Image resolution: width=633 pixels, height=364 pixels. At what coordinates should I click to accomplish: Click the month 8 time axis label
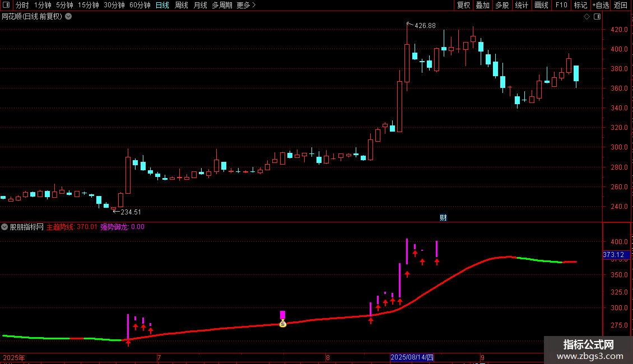(x=328, y=357)
